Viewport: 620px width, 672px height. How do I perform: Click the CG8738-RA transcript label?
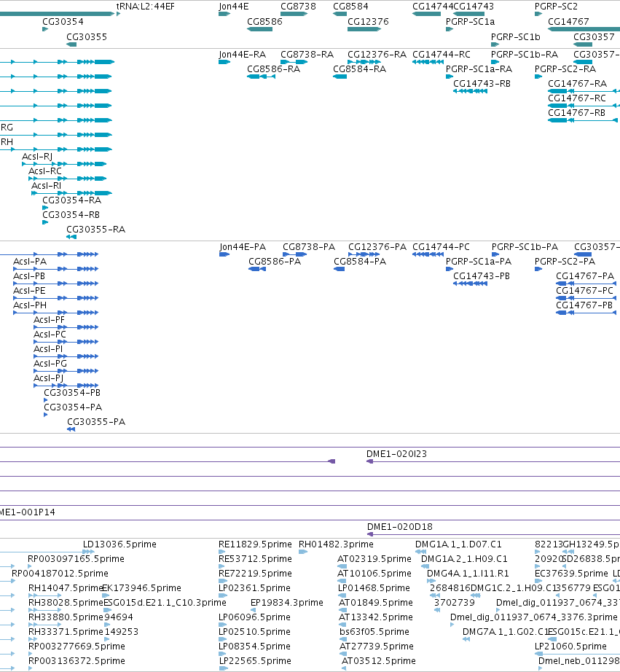[307, 55]
